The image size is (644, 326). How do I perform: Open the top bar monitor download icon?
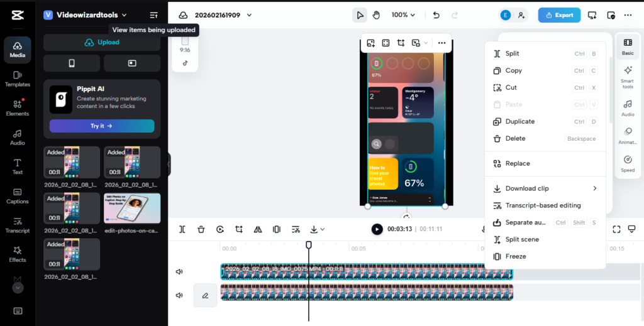pyautogui.click(x=592, y=15)
